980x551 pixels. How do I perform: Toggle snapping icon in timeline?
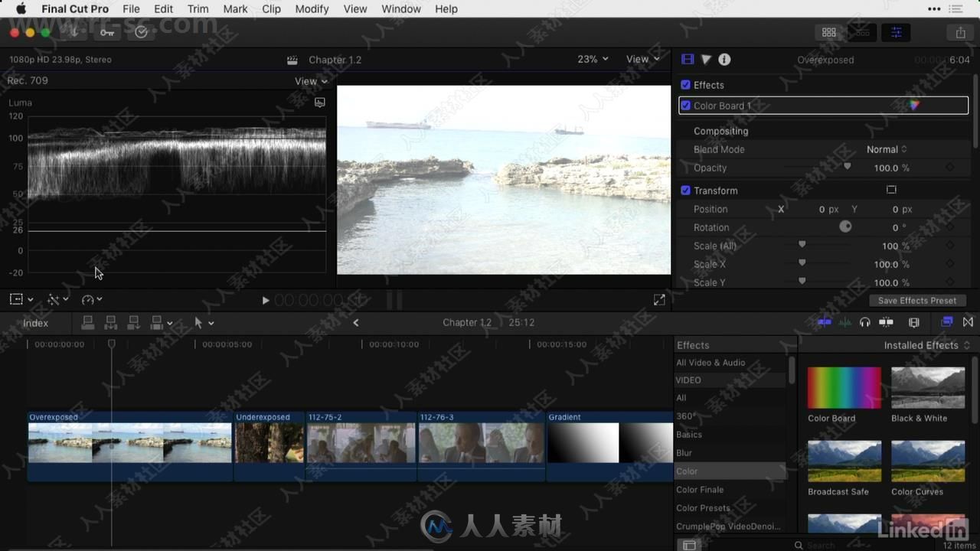click(886, 323)
